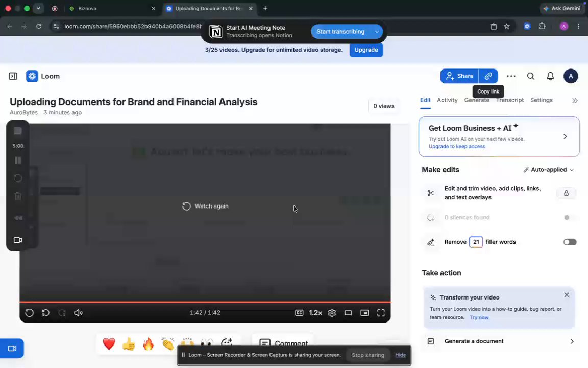Toggle camera in the recorder panel
The image size is (588, 368).
[18, 240]
